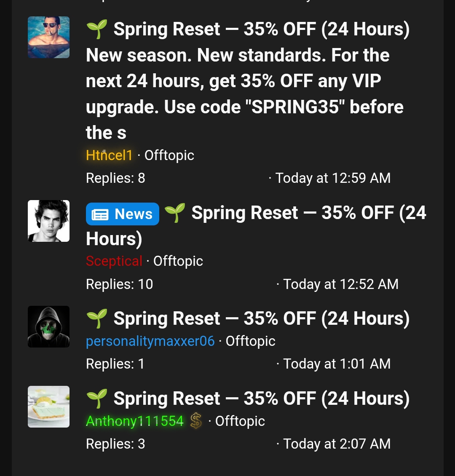
Task: Click the dollar sign icon beside Anthony111554
Action: [196, 421]
